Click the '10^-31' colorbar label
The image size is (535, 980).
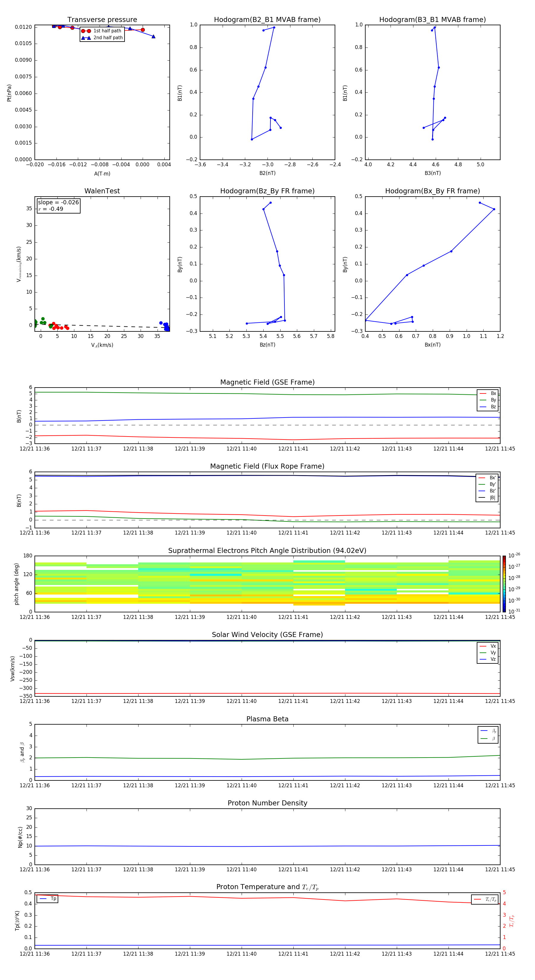click(x=514, y=611)
